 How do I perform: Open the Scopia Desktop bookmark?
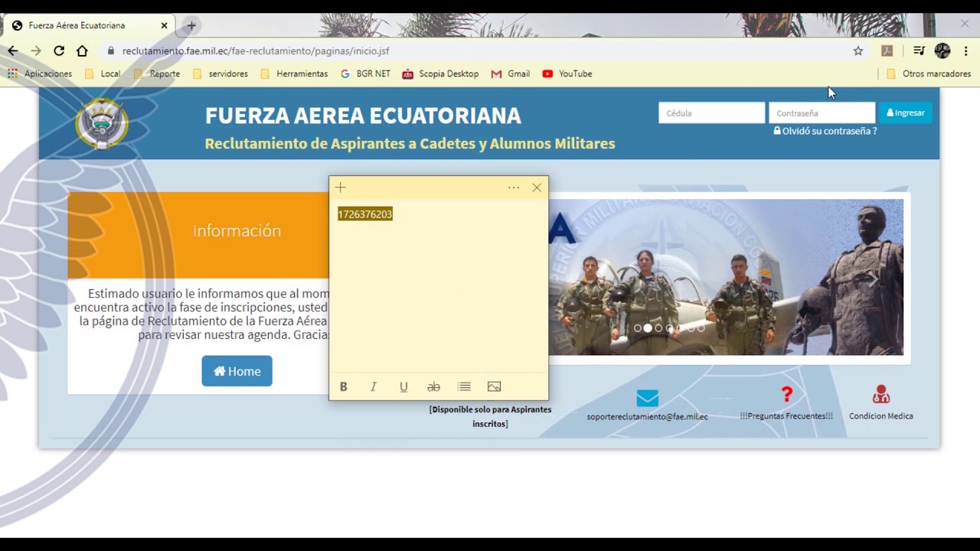click(440, 73)
